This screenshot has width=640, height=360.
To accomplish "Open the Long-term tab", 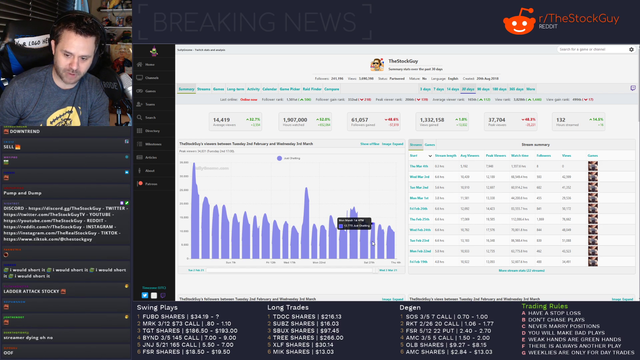I will [236, 89].
